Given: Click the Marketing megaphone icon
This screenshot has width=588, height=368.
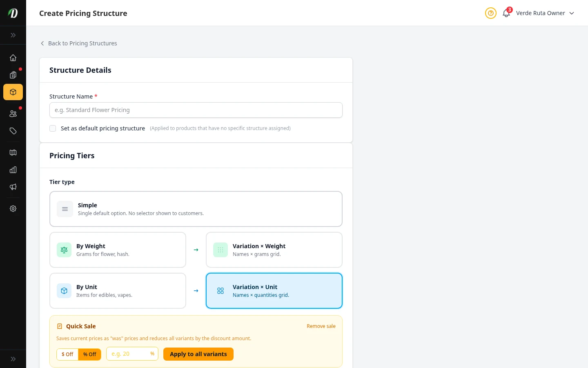Looking at the screenshot, I should (13, 187).
